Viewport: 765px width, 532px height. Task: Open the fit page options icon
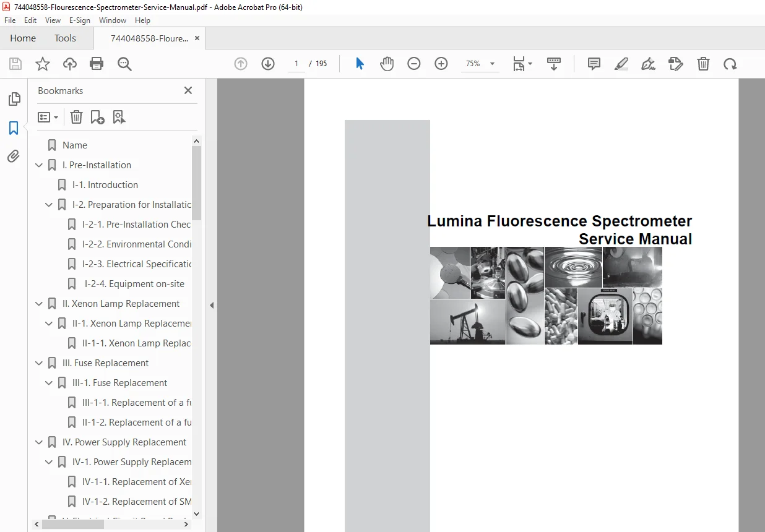click(522, 64)
